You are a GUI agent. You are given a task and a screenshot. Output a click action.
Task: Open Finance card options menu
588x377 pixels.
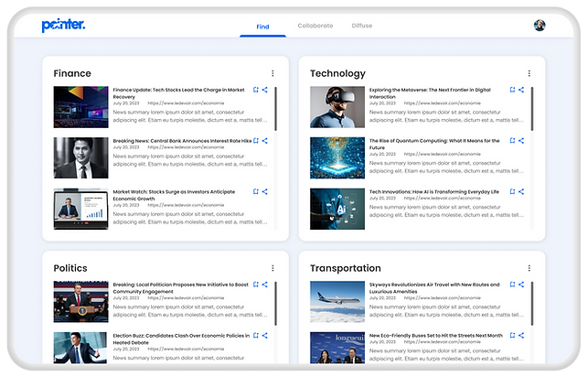click(x=273, y=73)
